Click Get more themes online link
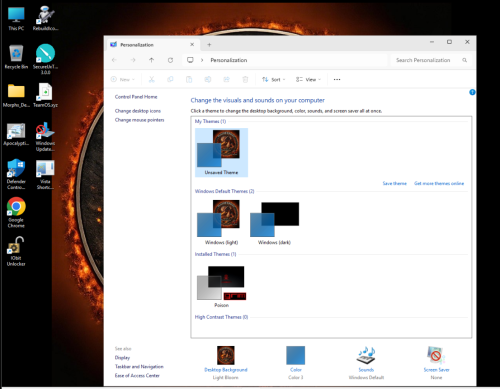The width and height of the screenshot is (500, 389). [439, 183]
